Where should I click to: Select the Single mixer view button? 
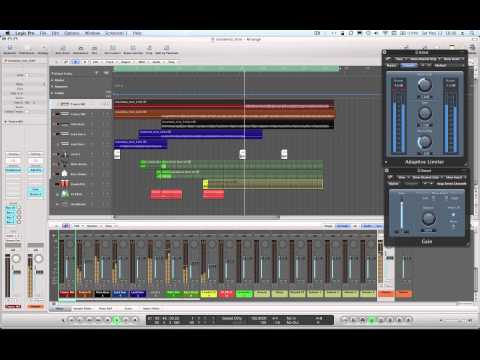(x=328, y=226)
